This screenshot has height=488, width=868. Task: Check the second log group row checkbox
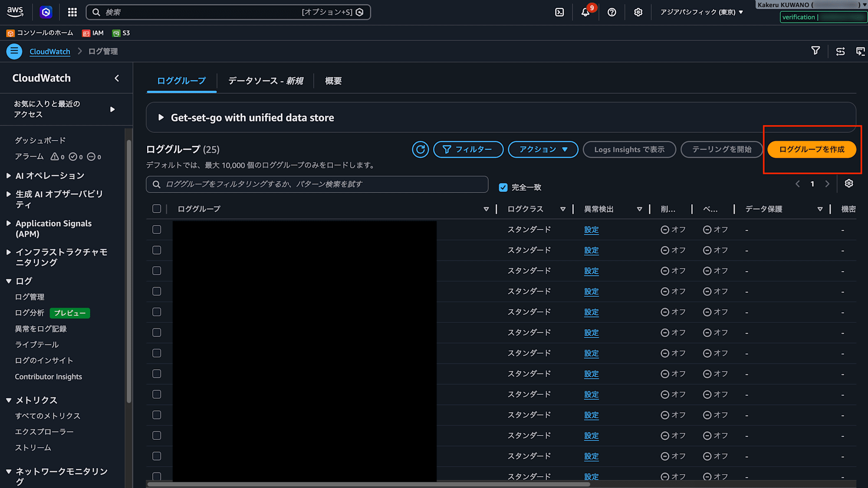[157, 250]
